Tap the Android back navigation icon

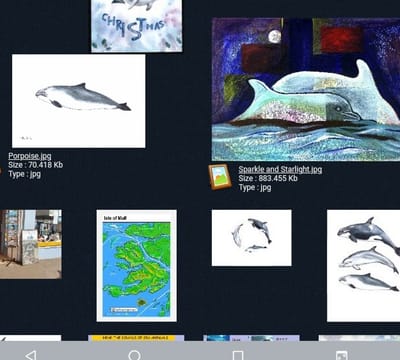(31, 355)
